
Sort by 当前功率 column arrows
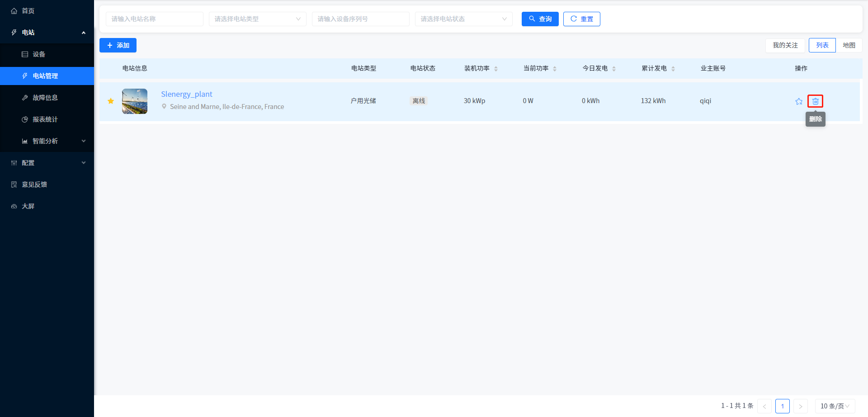555,69
